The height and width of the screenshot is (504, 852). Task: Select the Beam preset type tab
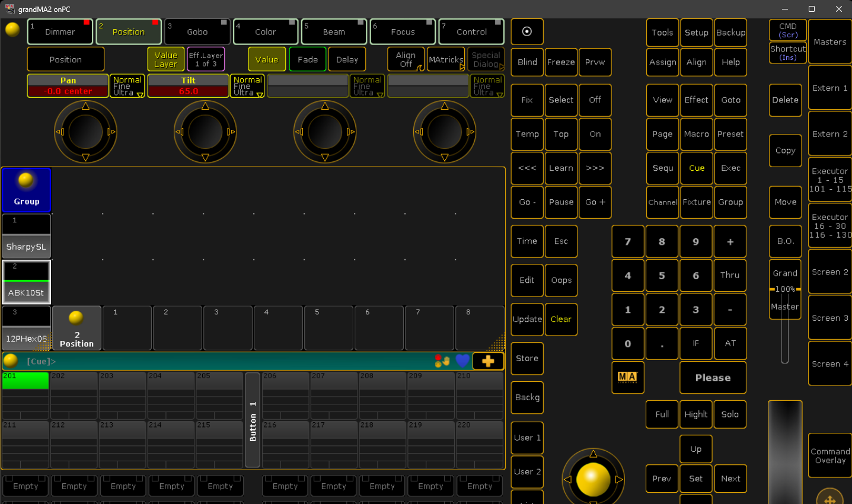tap(334, 31)
